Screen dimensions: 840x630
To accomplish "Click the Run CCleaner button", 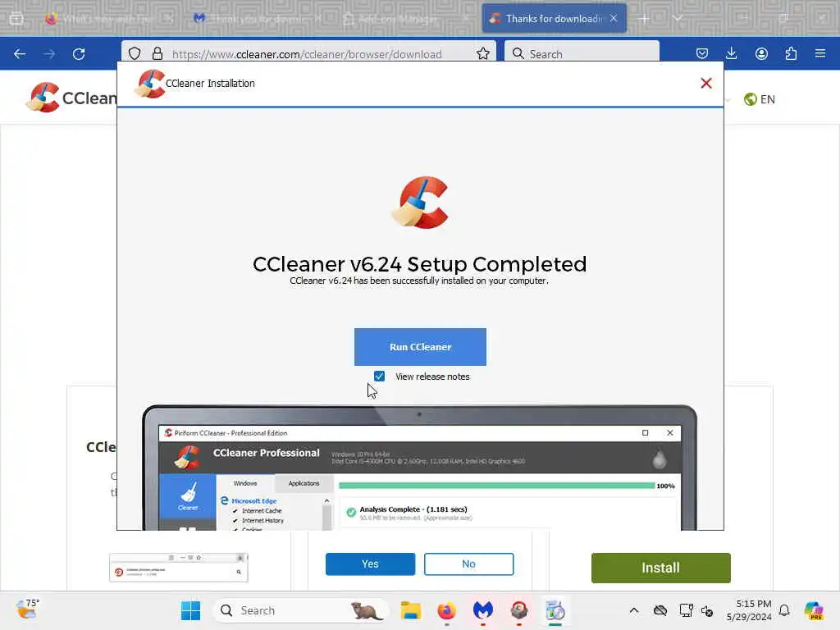I will tap(420, 347).
